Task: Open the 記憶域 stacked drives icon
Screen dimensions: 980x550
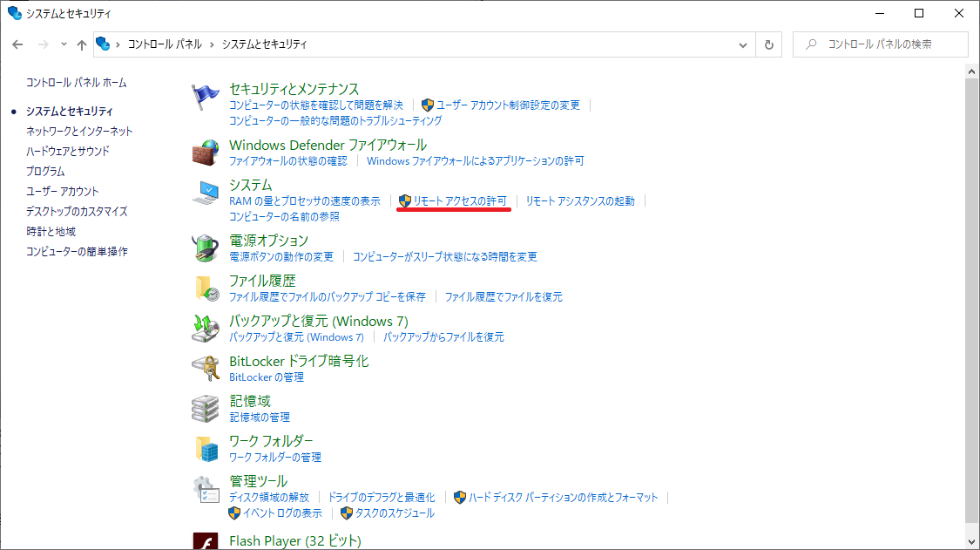Action: point(205,409)
